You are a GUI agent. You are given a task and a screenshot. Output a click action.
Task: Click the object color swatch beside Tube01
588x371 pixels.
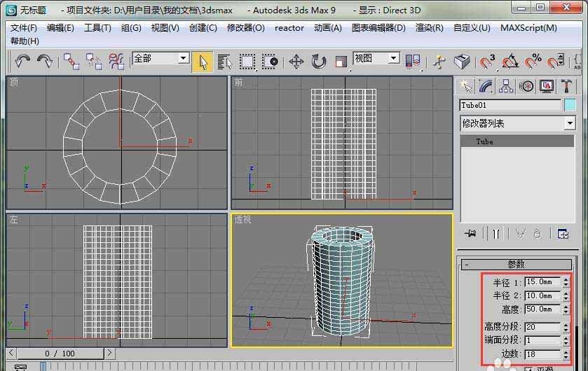[x=570, y=105]
